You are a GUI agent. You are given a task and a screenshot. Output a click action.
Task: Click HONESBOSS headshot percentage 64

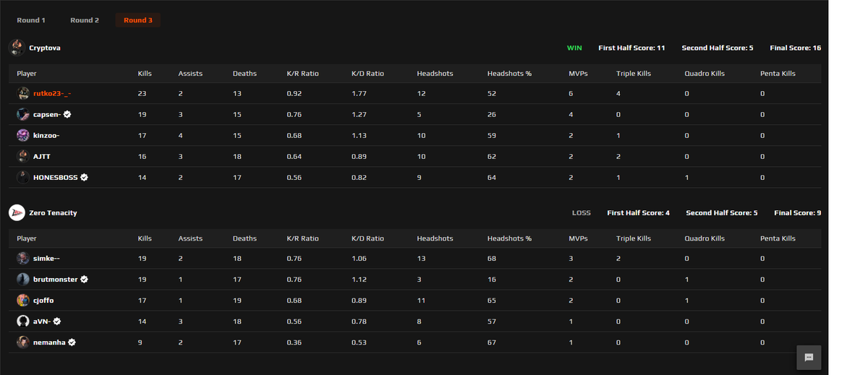click(x=492, y=177)
